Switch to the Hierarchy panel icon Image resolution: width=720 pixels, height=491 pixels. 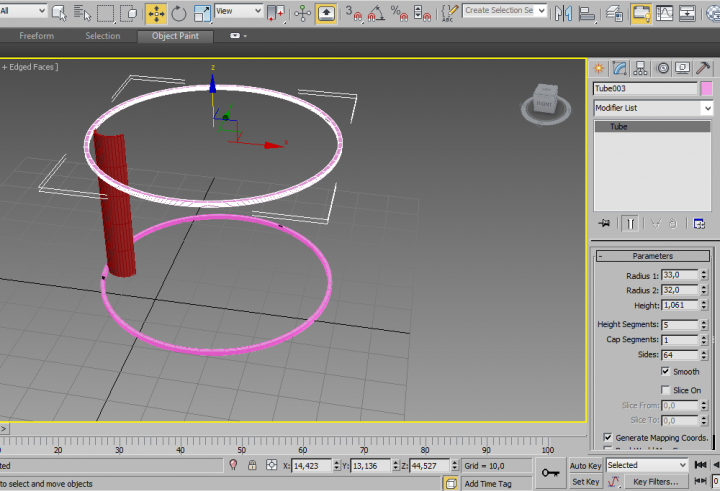641,68
